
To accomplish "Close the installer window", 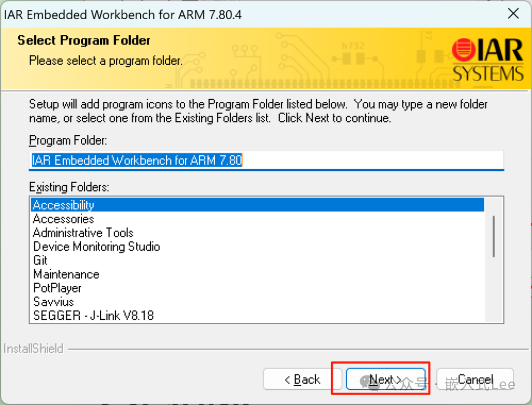I will point(513,14).
